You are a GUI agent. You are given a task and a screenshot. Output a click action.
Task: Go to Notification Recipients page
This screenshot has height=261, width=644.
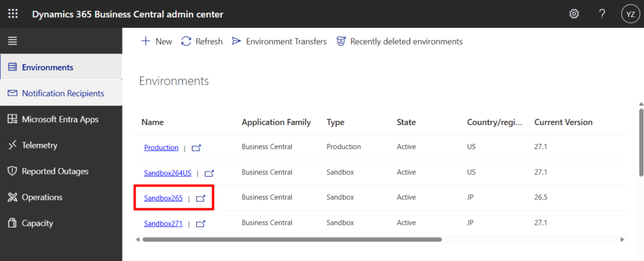pyautogui.click(x=62, y=93)
